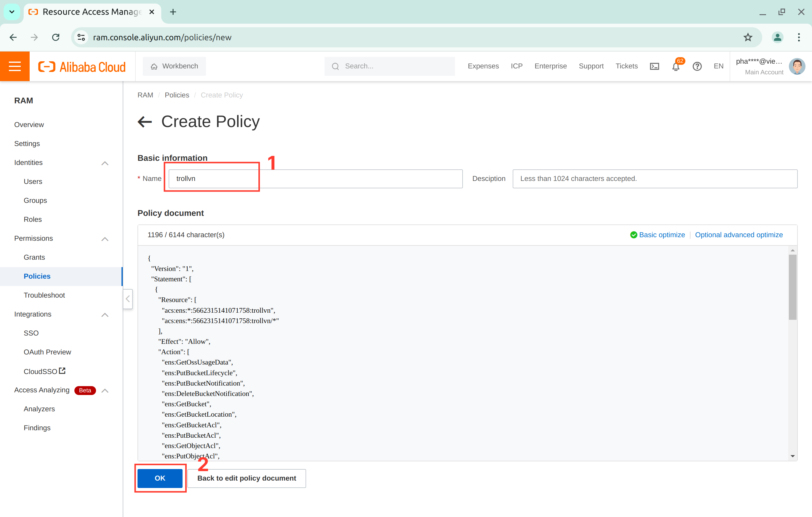Click RAM in the breadcrumb
The width and height of the screenshot is (812, 517).
[145, 95]
